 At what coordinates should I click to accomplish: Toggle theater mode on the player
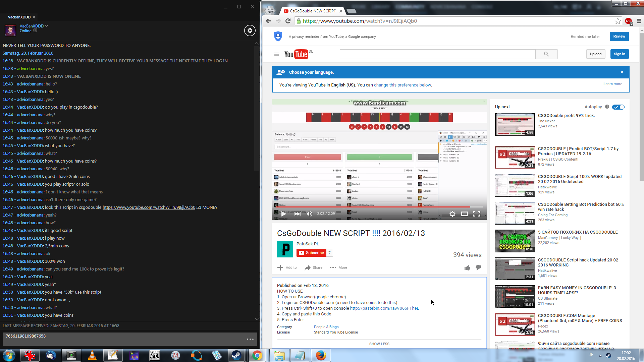[x=464, y=214]
